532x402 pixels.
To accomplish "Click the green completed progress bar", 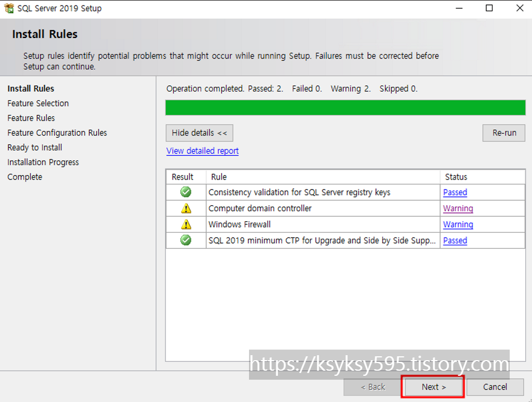I will 345,108.
